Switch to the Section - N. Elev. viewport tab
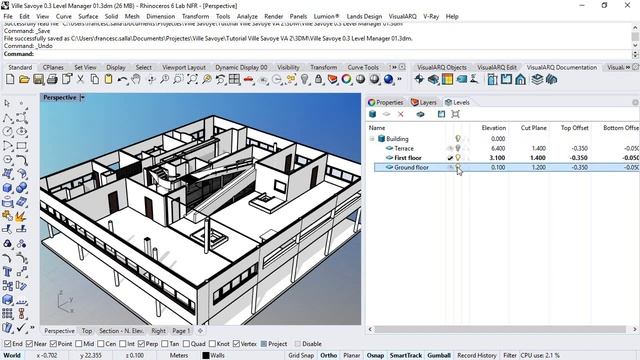Viewport: 640px width, 360px height. 121,331
